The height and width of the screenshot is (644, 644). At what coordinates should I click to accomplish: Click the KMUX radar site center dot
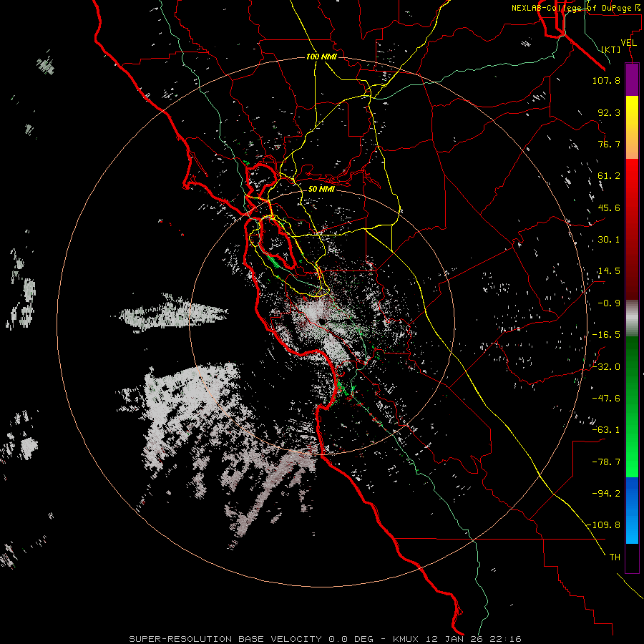pyautogui.click(x=322, y=321)
